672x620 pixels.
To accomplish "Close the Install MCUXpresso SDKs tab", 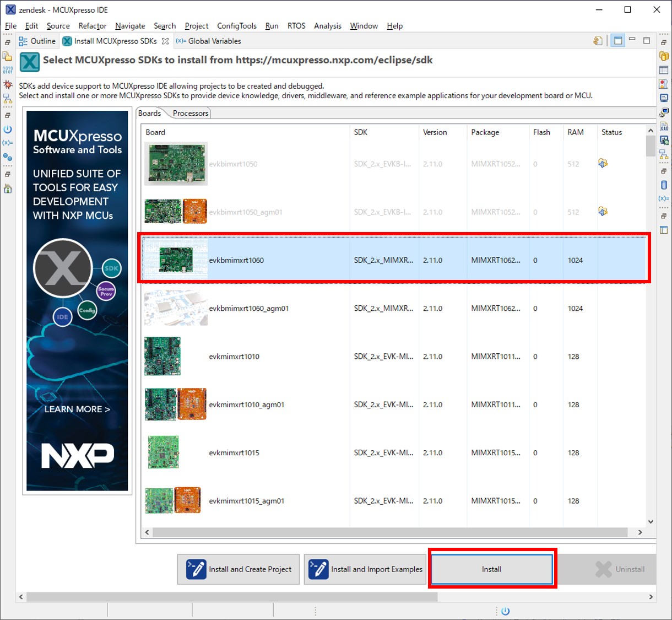I will tap(165, 41).
